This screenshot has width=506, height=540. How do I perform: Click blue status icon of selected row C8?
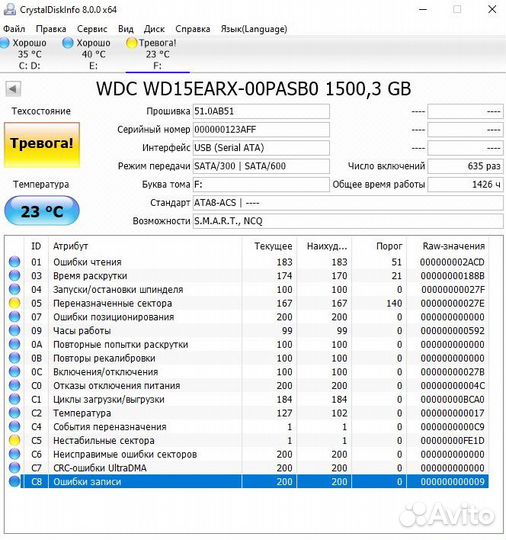(x=14, y=481)
